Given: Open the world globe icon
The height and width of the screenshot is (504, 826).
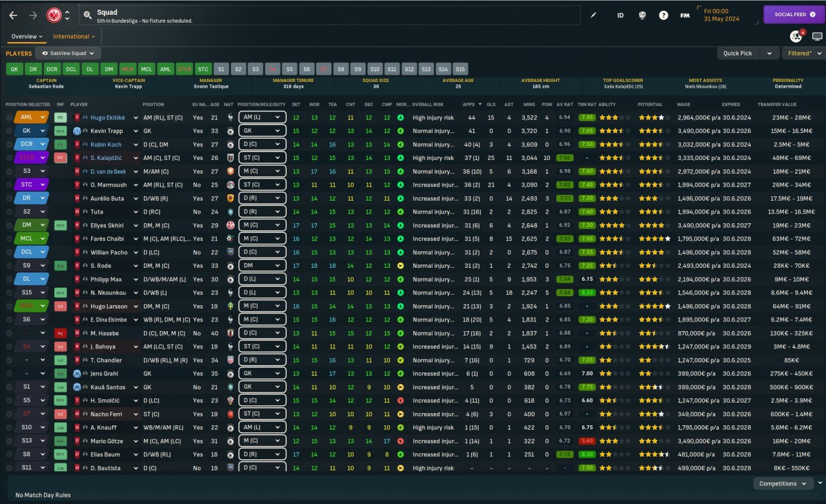Looking at the screenshot, I should pyautogui.click(x=642, y=15).
